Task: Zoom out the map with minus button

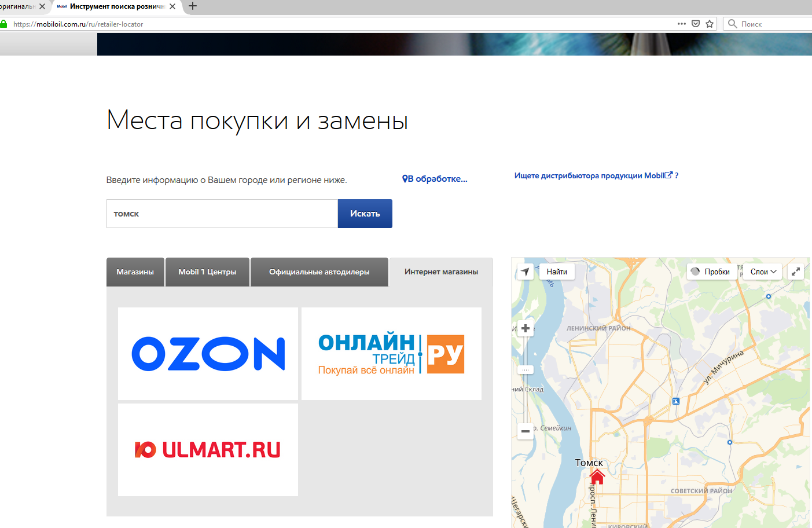Action: [x=526, y=431]
